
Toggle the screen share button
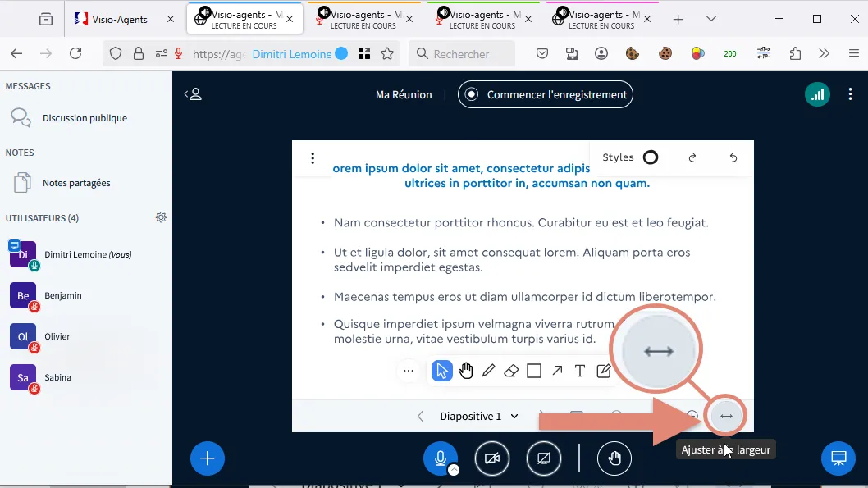coord(544,458)
